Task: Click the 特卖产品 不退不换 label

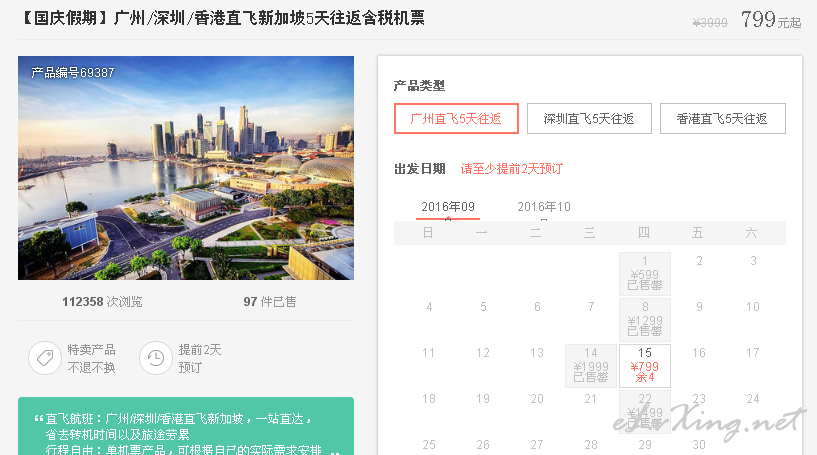Action: [91, 359]
